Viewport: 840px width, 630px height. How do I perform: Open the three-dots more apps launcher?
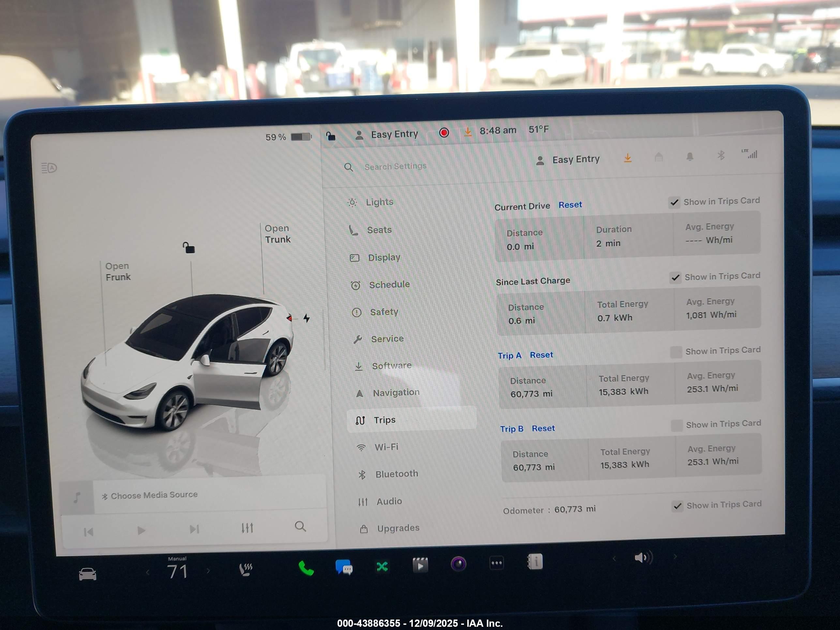click(x=497, y=563)
